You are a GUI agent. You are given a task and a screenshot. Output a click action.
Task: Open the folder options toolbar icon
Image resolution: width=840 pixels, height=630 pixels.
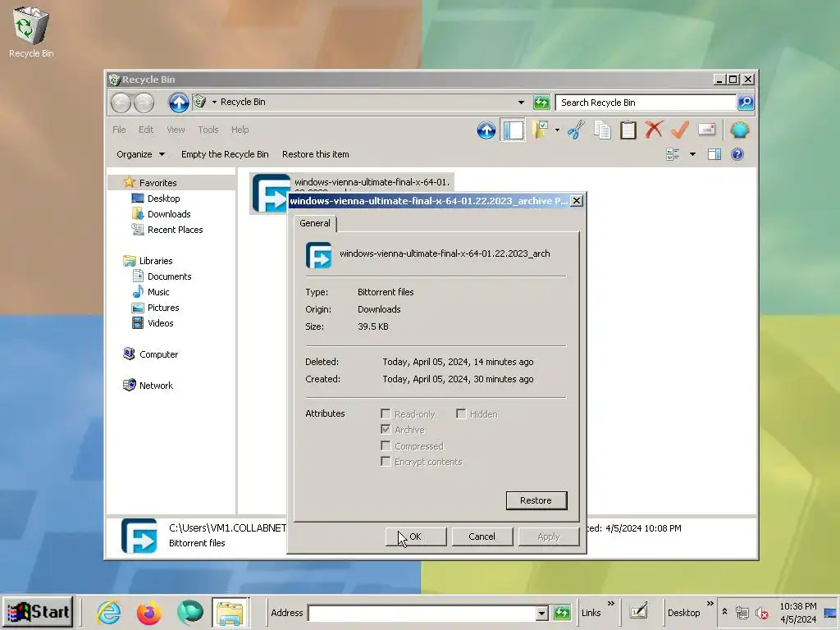[540, 130]
